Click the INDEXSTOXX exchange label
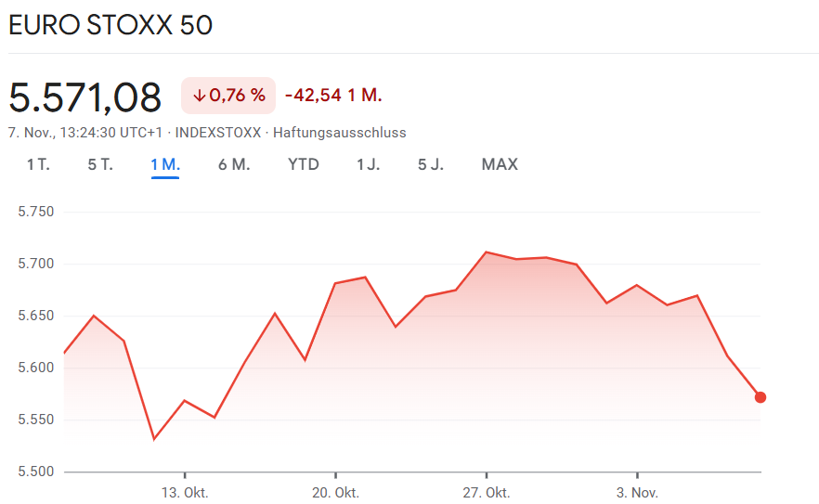Screen dimensions: 819x504 pyautogui.click(x=218, y=133)
